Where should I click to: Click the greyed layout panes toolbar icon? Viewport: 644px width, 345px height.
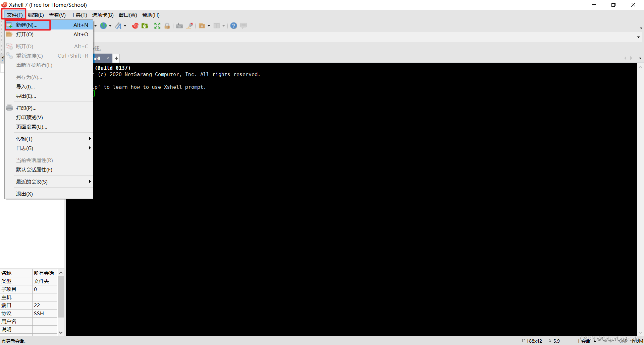coord(217,26)
